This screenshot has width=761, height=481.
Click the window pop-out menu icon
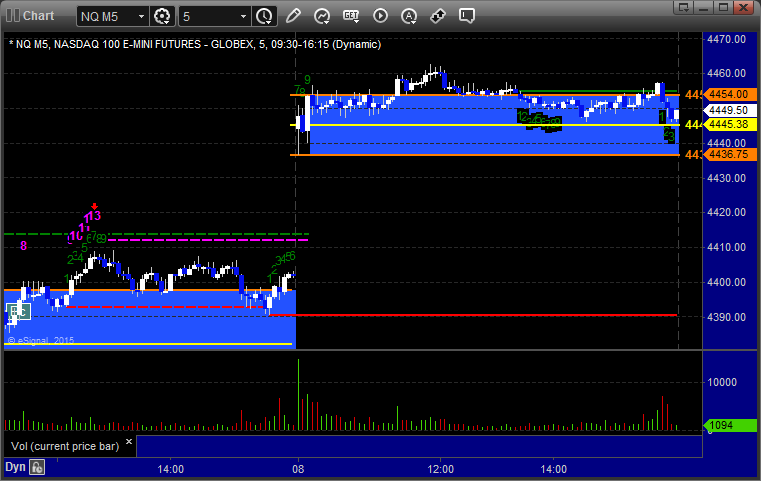point(684,7)
